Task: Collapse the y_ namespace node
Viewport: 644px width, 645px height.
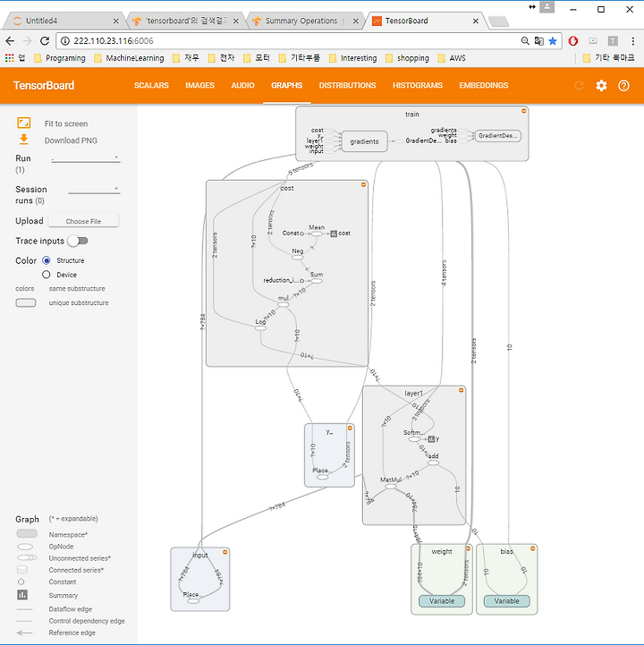Action: (350, 429)
